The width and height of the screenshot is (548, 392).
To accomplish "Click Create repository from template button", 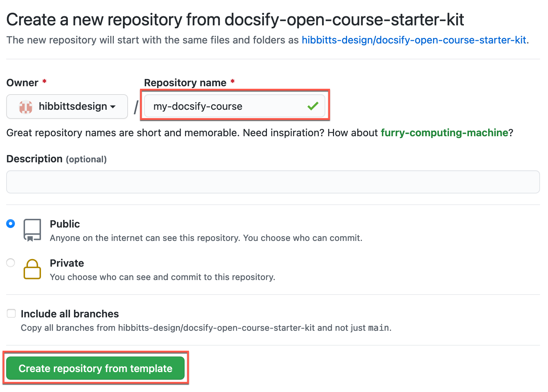I will pos(95,368).
